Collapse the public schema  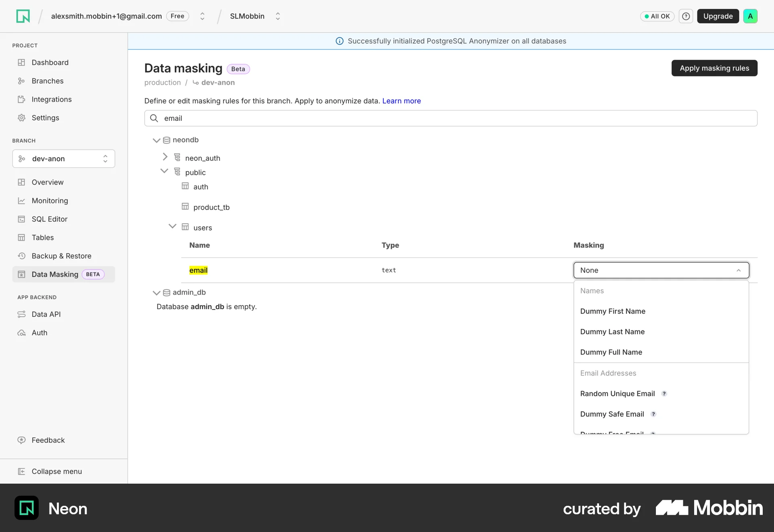(x=164, y=171)
